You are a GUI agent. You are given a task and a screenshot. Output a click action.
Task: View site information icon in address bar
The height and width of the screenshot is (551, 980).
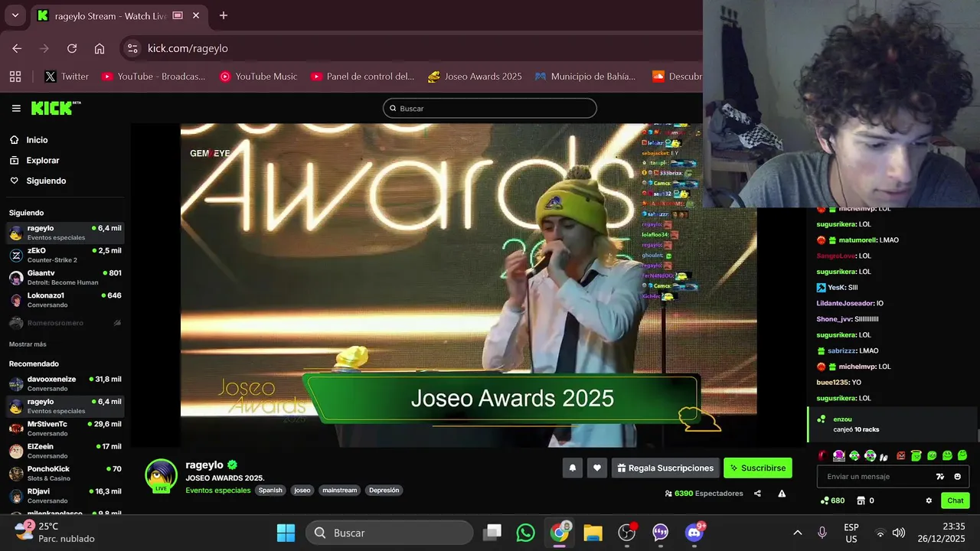pyautogui.click(x=132, y=48)
